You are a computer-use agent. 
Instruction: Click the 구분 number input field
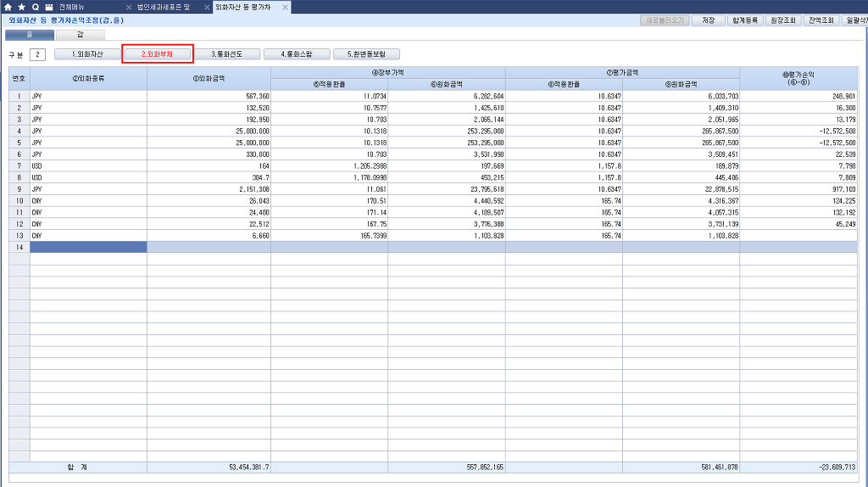[37, 54]
